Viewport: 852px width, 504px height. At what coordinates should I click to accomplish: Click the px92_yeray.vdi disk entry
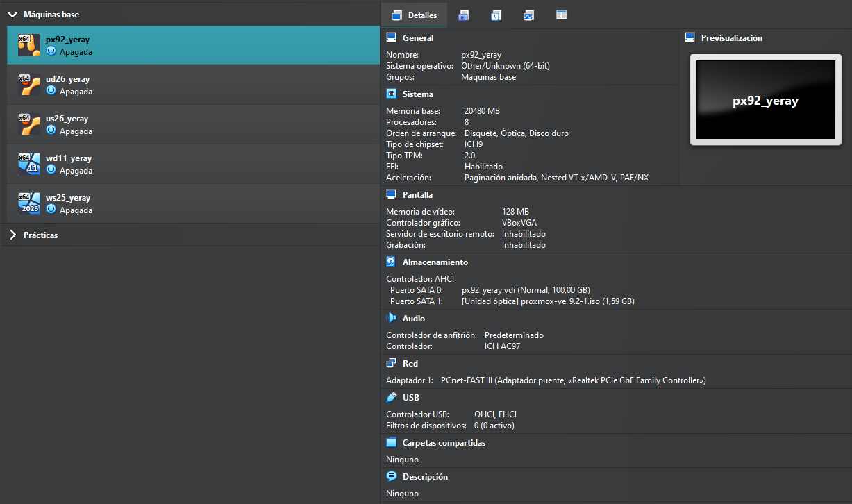point(526,290)
